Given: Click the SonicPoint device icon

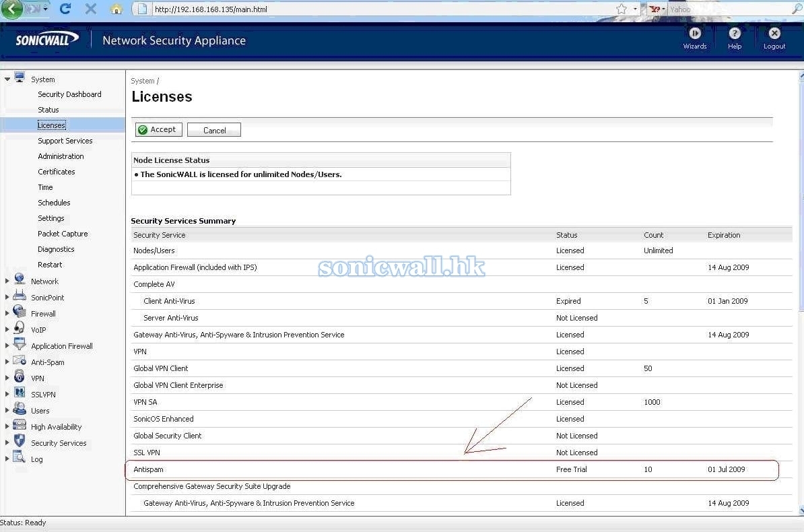Looking at the screenshot, I should pos(20,296).
